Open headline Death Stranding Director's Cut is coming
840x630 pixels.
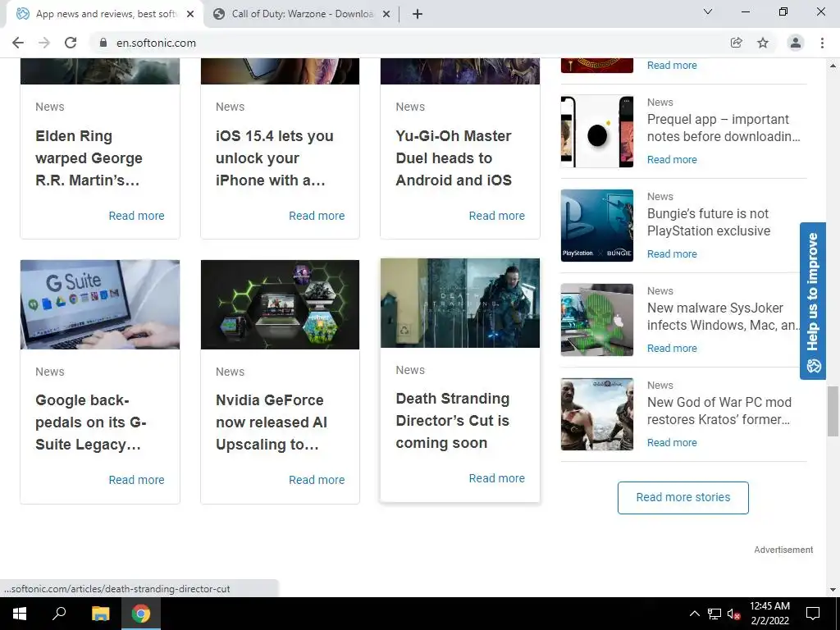(x=453, y=421)
